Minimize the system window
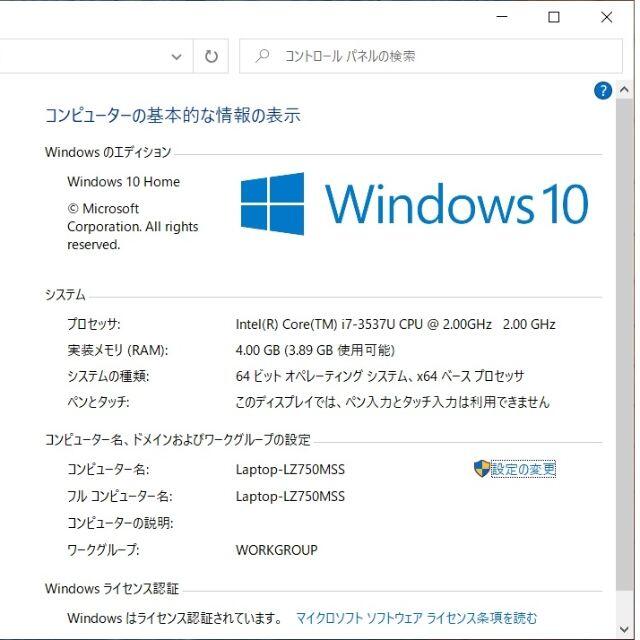This screenshot has width=640, height=640. click(x=502, y=17)
